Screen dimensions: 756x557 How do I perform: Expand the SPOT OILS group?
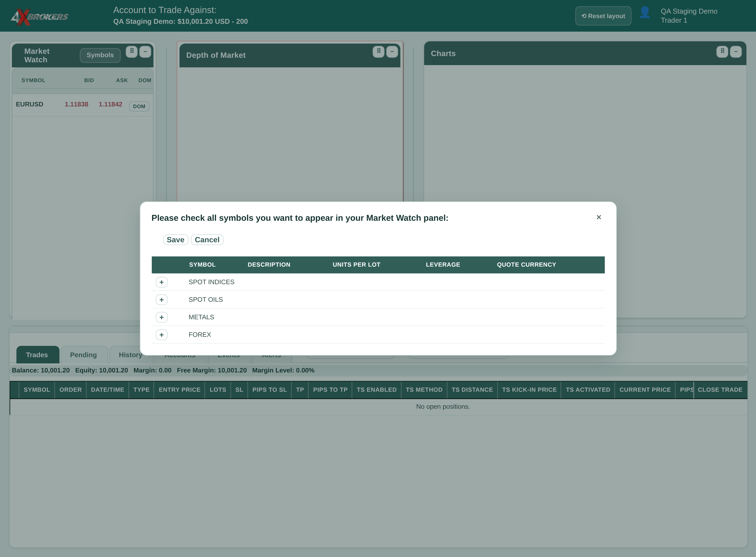click(162, 300)
